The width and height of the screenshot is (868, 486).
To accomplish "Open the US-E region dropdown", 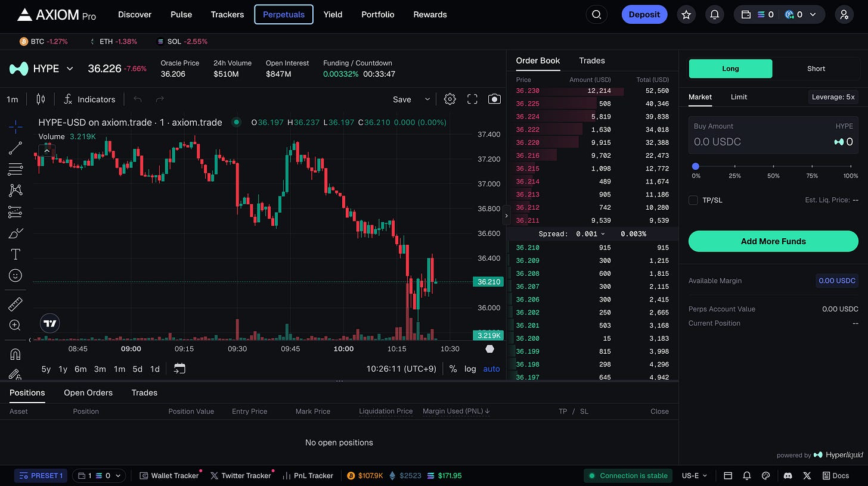I will 695,475.
